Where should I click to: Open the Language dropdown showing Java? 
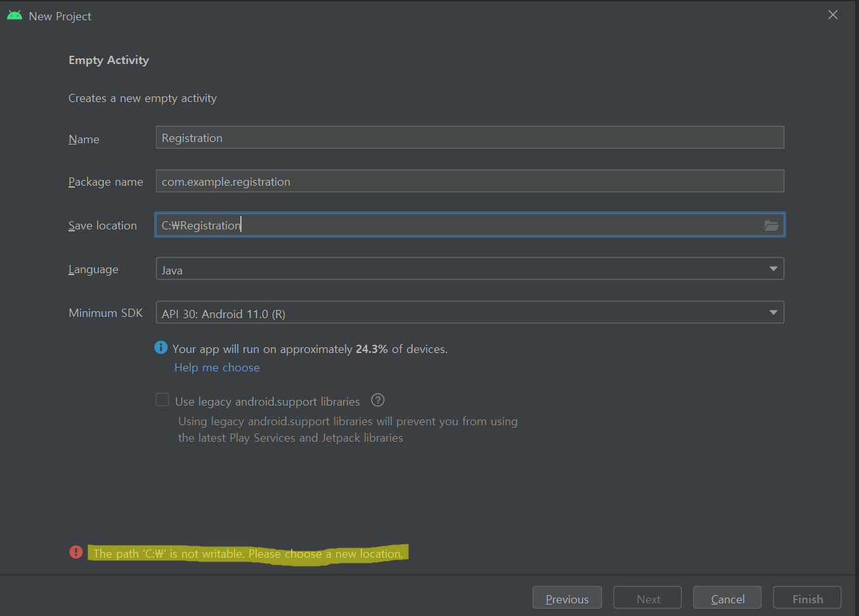pos(469,269)
